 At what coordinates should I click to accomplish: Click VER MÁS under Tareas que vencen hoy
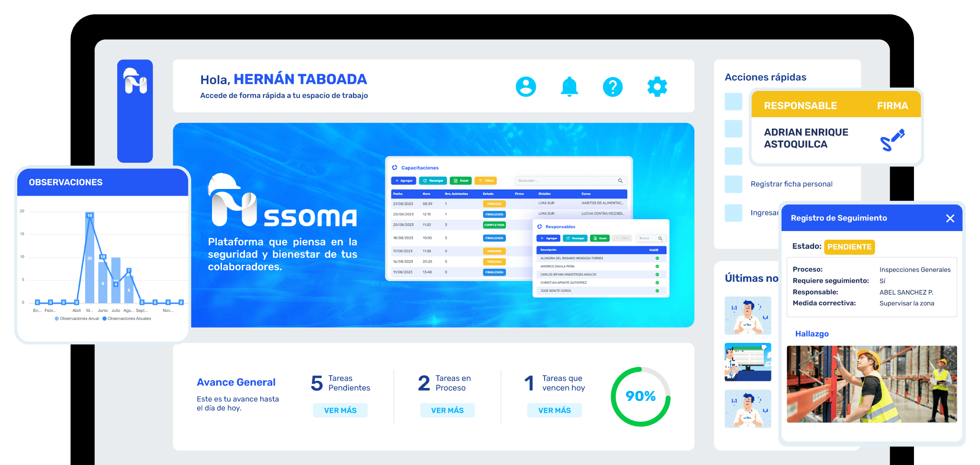point(555,410)
